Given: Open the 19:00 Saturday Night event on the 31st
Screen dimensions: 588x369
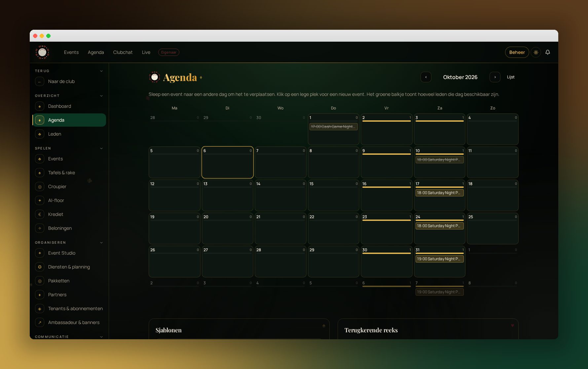Looking at the screenshot, I should pyautogui.click(x=439, y=259).
